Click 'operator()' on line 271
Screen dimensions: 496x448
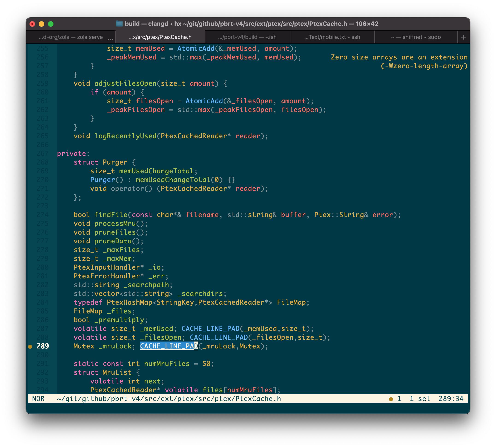tap(131, 189)
